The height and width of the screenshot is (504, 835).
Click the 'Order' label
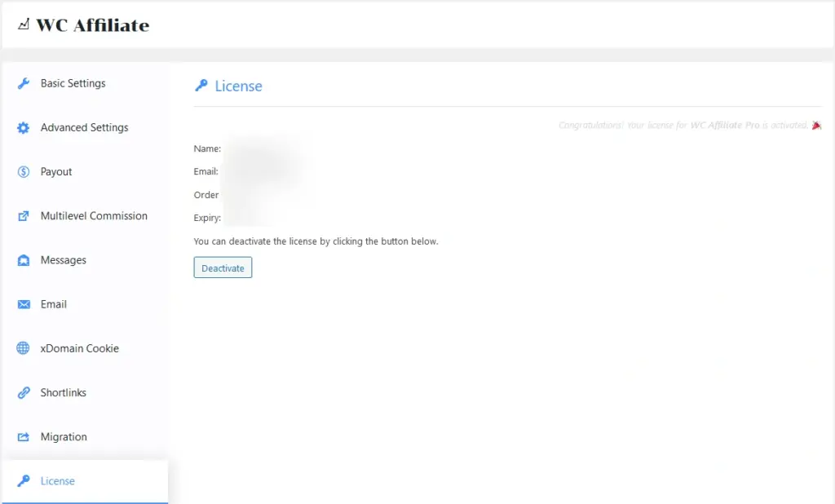pos(206,195)
